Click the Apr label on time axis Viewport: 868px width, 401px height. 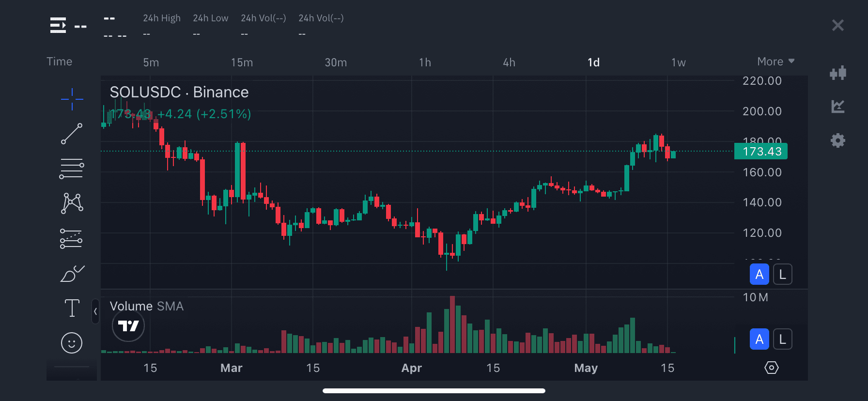[412, 368]
